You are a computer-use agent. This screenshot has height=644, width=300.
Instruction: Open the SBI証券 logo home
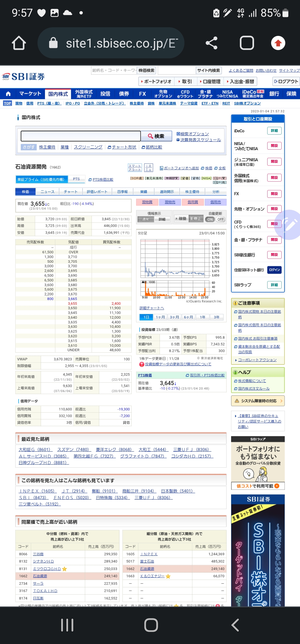(x=23, y=76)
